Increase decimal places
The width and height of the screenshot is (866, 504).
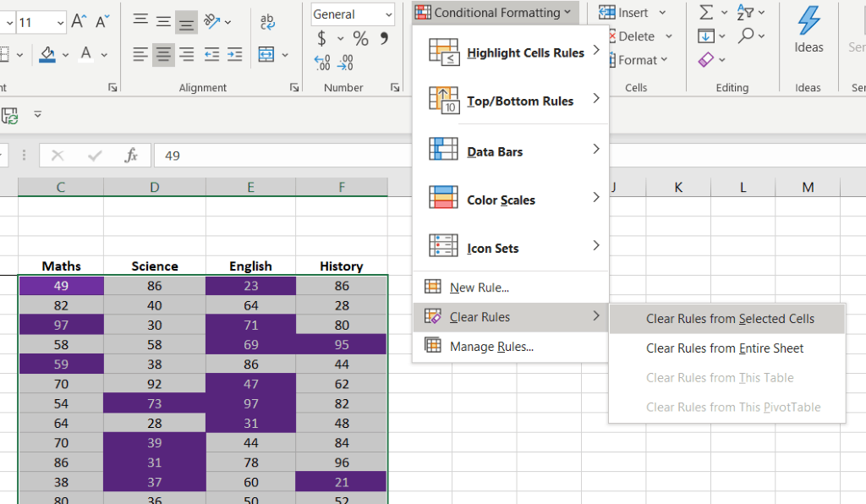click(x=322, y=63)
